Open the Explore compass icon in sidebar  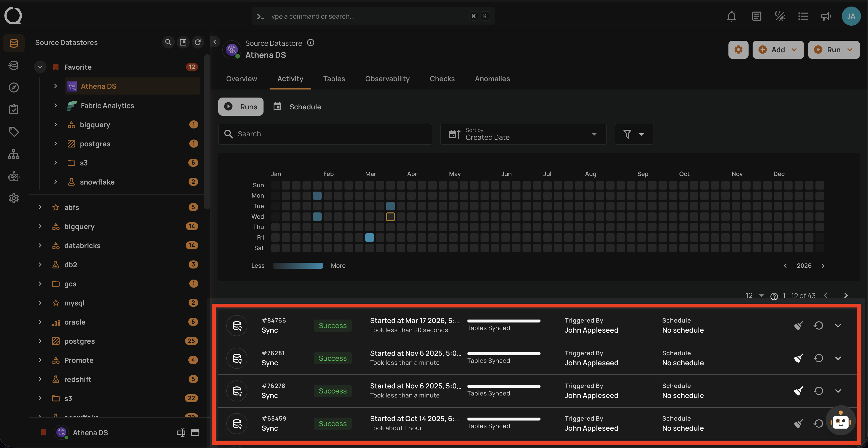pyautogui.click(x=14, y=87)
